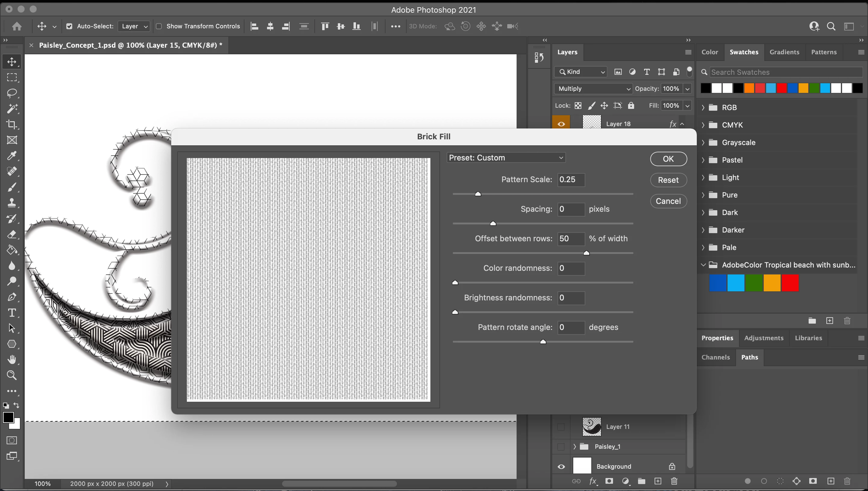Select the Hand tool
Image resolution: width=868 pixels, height=491 pixels.
click(12, 360)
